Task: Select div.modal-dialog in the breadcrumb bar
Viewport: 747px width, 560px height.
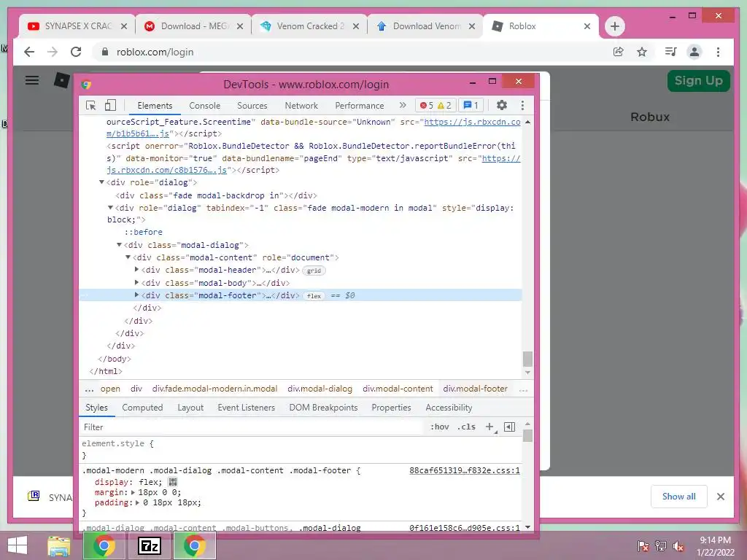Action: pyautogui.click(x=320, y=389)
